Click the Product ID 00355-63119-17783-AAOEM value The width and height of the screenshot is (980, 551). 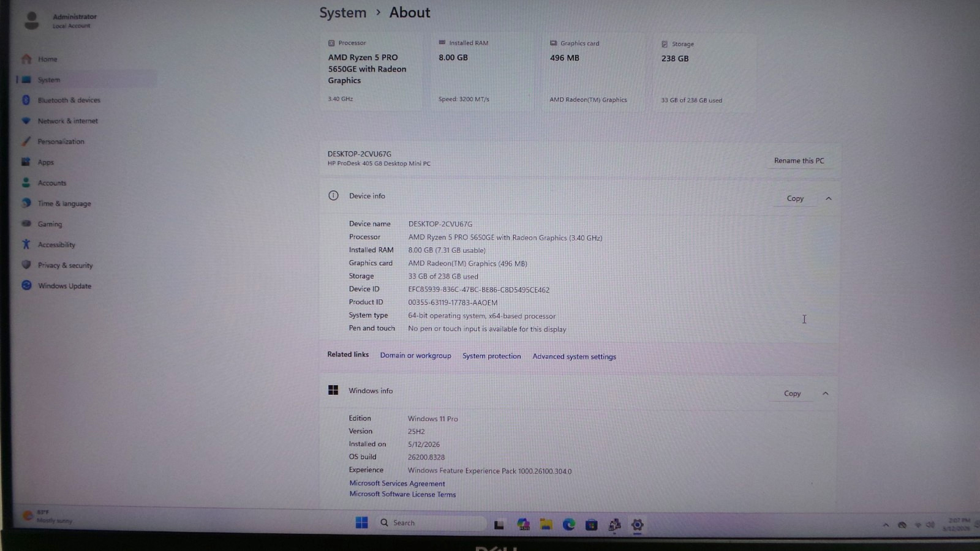(453, 302)
